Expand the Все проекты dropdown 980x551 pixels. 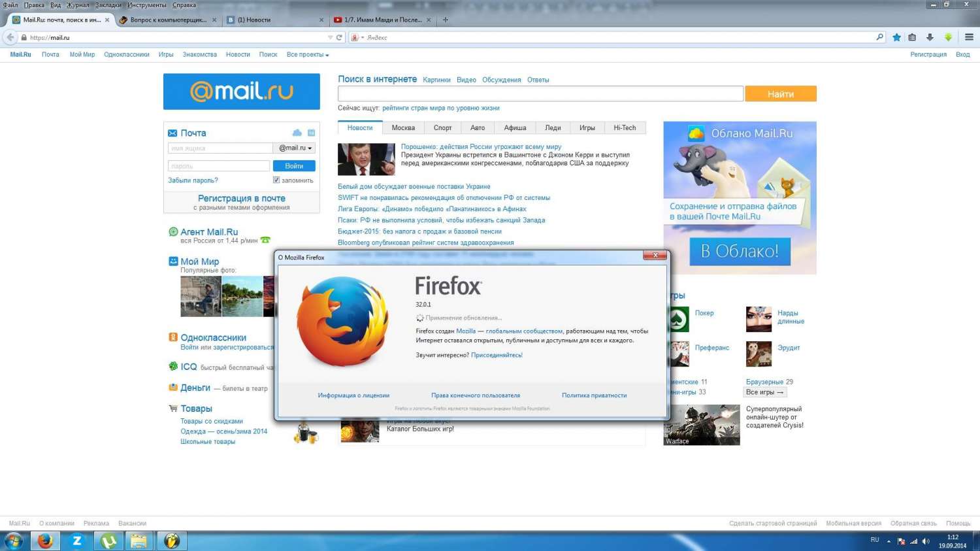click(x=308, y=55)
